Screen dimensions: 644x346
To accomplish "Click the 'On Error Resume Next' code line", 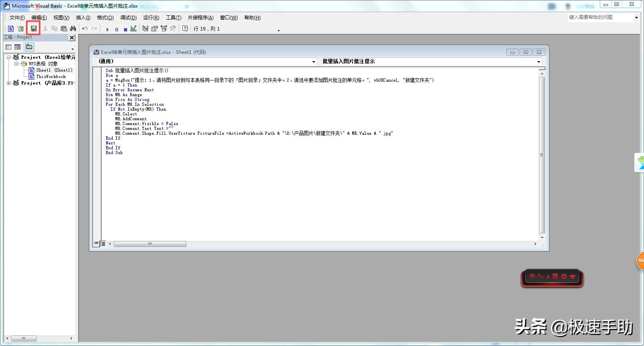I will [x=130, y=90].
